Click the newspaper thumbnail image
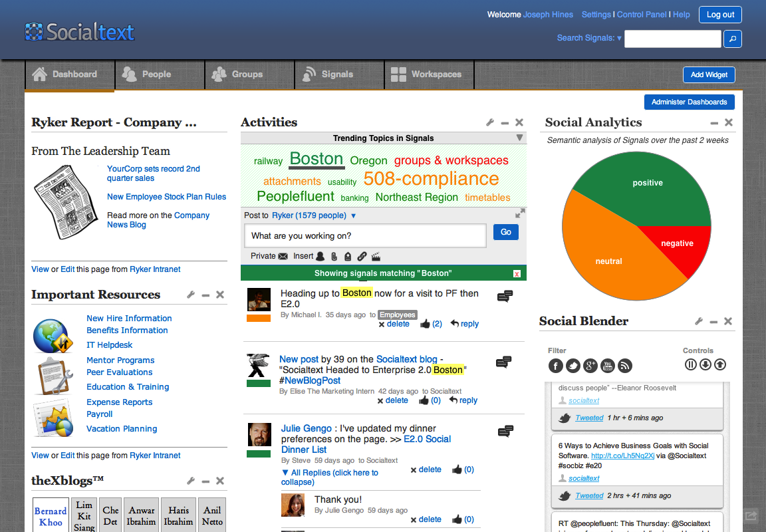This screenshot has height=532, width=766. click(x=65, y=201)
